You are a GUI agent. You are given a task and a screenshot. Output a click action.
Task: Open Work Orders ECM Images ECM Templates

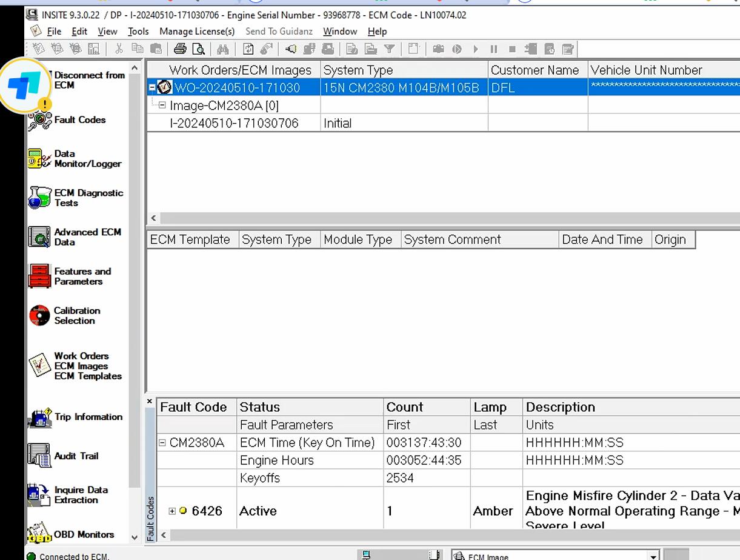pyautogui.click(x=75, y=366)
